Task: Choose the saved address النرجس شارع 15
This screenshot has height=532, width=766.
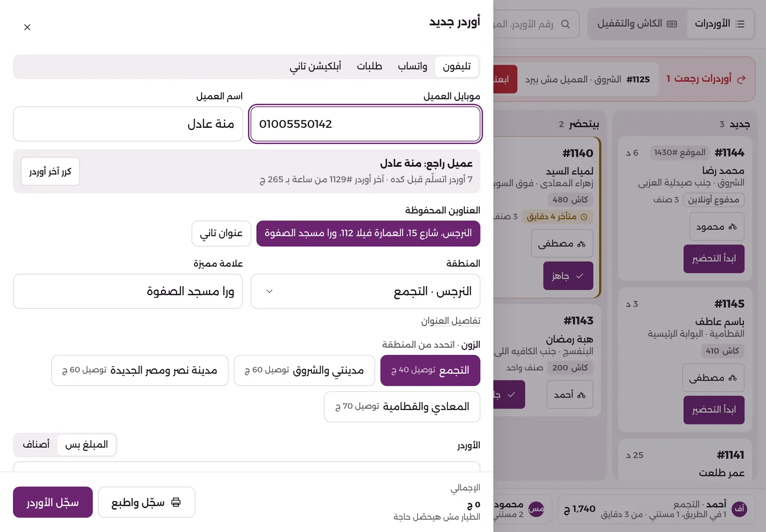Action: tap(368, 233)
